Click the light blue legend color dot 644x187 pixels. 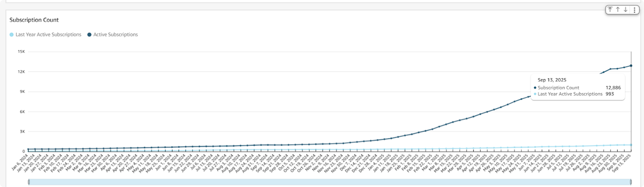click(x=12, y=35)
